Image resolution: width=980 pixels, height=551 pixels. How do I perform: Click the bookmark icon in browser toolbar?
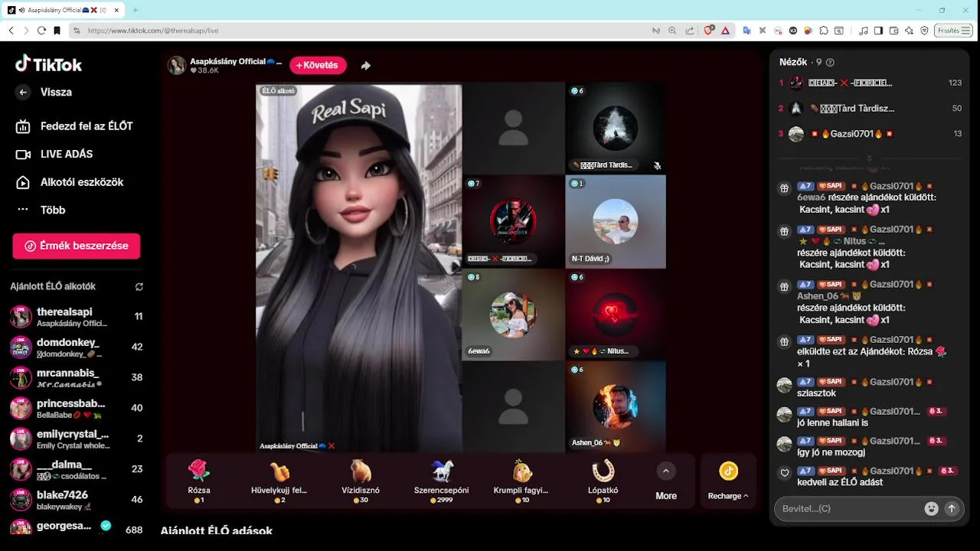(x=57, y=31)
